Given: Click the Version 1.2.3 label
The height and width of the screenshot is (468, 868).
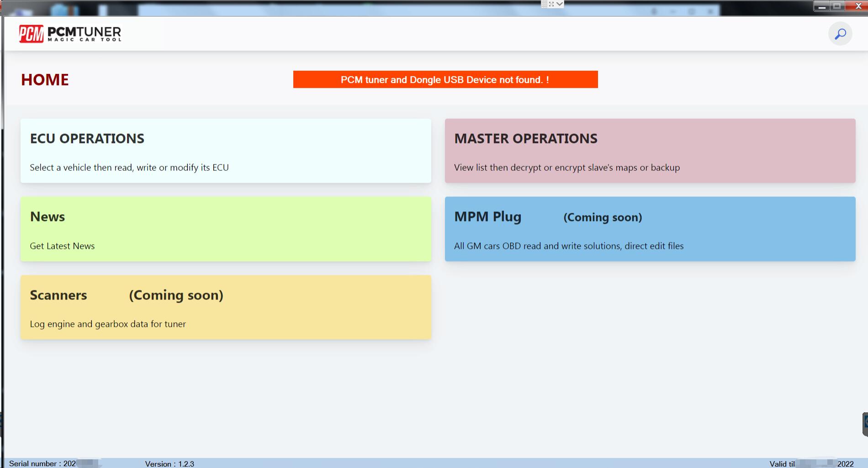Looking at the screenshot, I should pyautogui.click(x=169, y=464).
